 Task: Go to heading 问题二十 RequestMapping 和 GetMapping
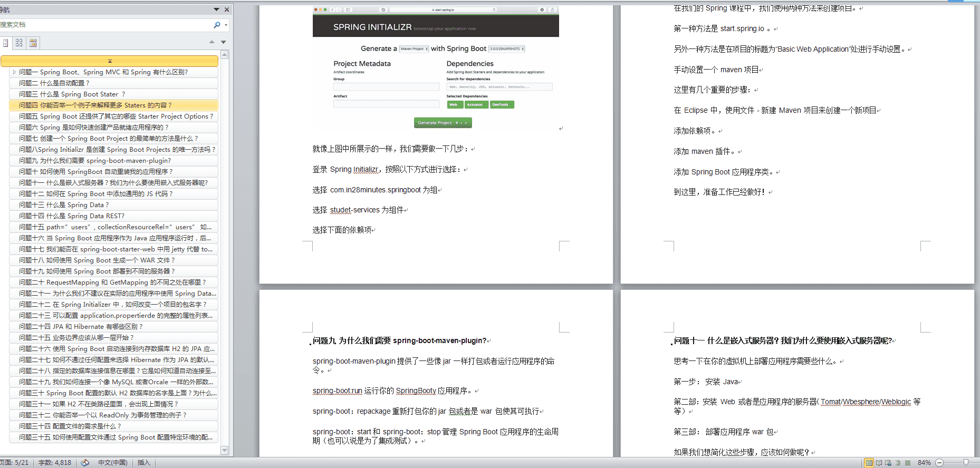pos(114,282)
